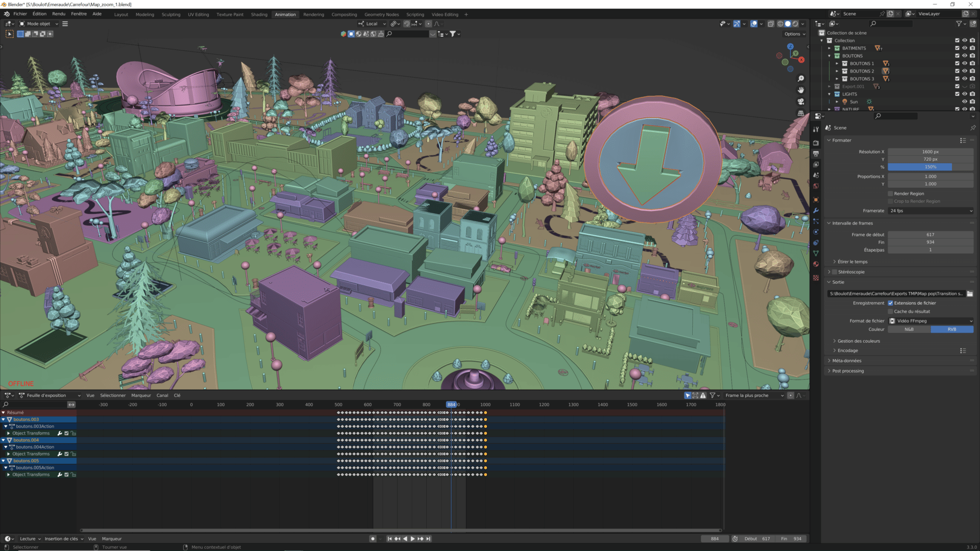
Task: Jump to the timeline end frame button
Action: 428,539
